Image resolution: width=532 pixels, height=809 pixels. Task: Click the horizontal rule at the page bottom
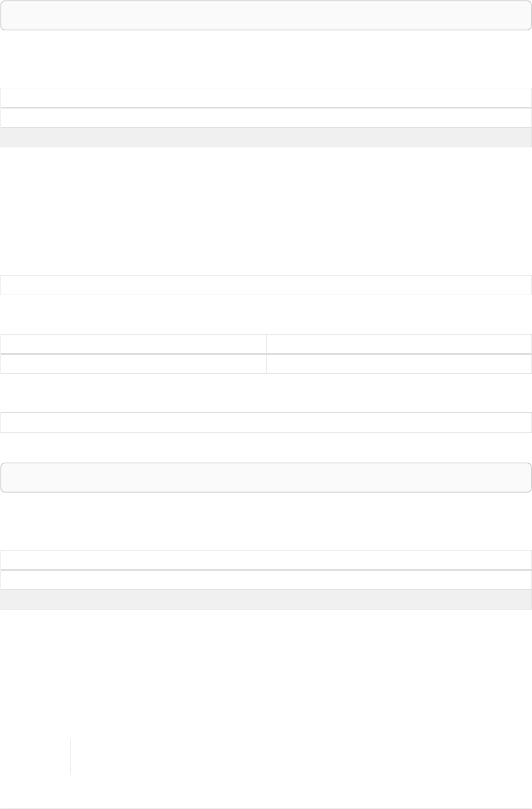(266, 808)
